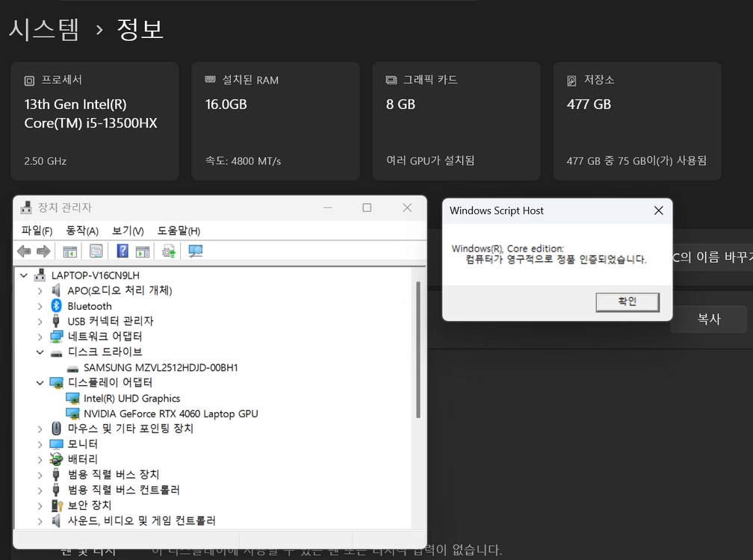Minimize the Device Manager window
753x560 pixels.
[x=327, y=208]
